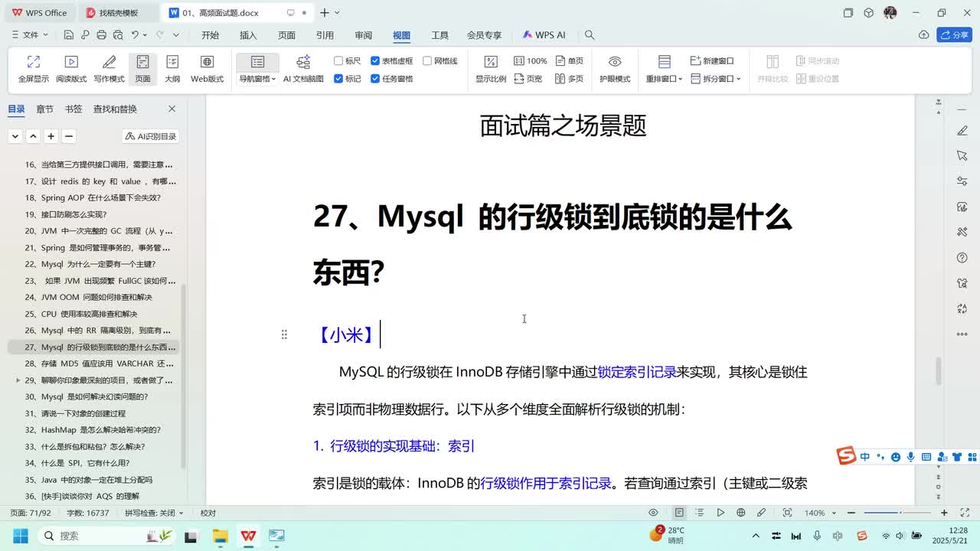The height and width of the screenshot is (551, 980).
Task: Turn on eye protection mode (护眼模式)
Action: [615, 69]
